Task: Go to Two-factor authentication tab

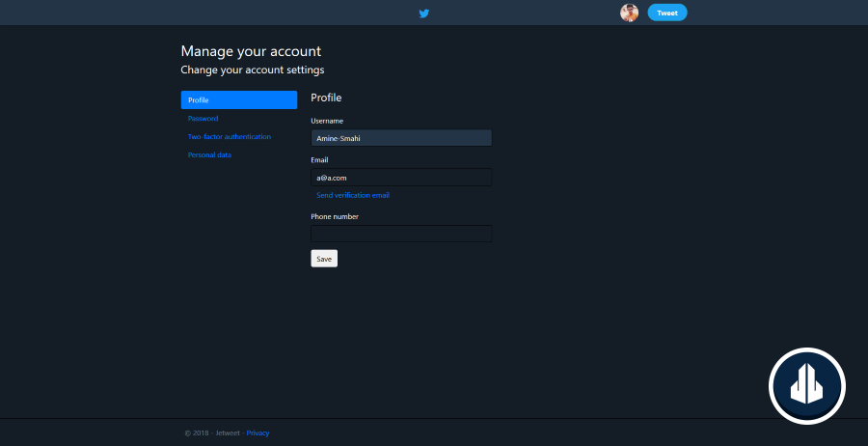Action: pos(230,137)
